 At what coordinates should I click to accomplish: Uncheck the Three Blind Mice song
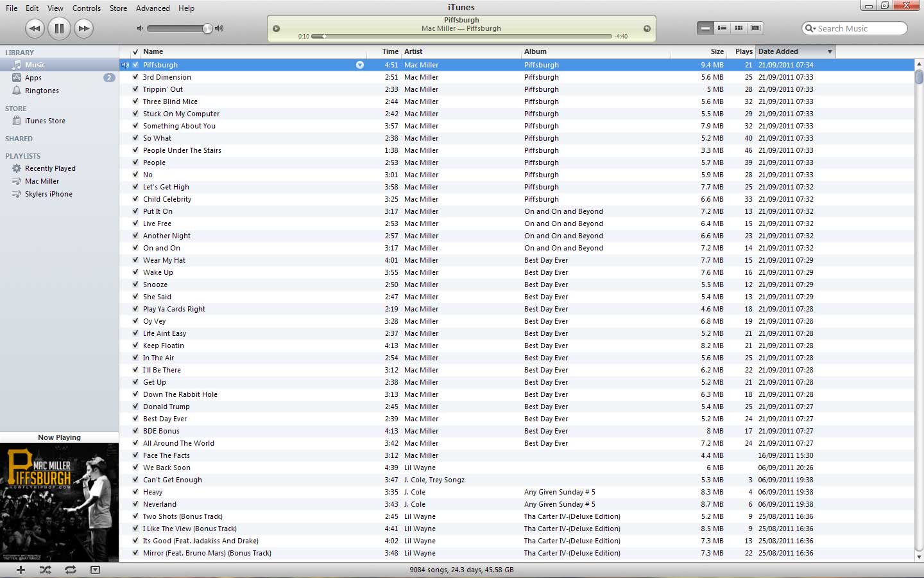135,101
